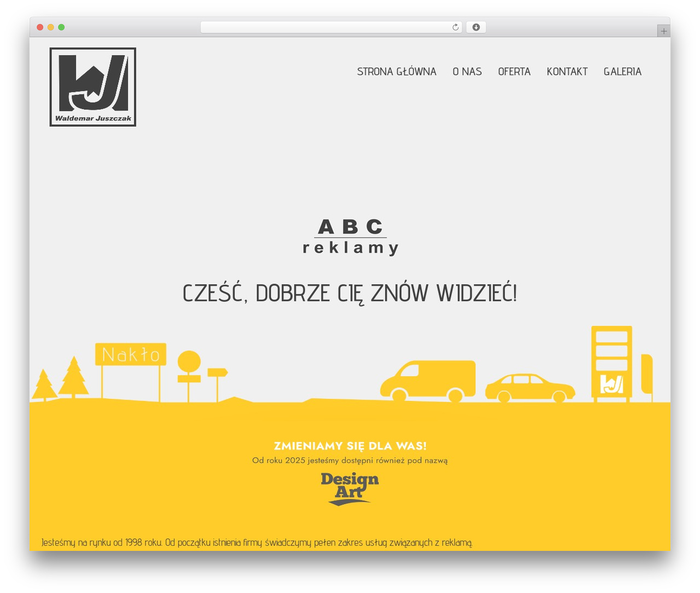Screen dimensions: 700x593
Task: Maximize window using green button
Action: (x=61, y=27)
